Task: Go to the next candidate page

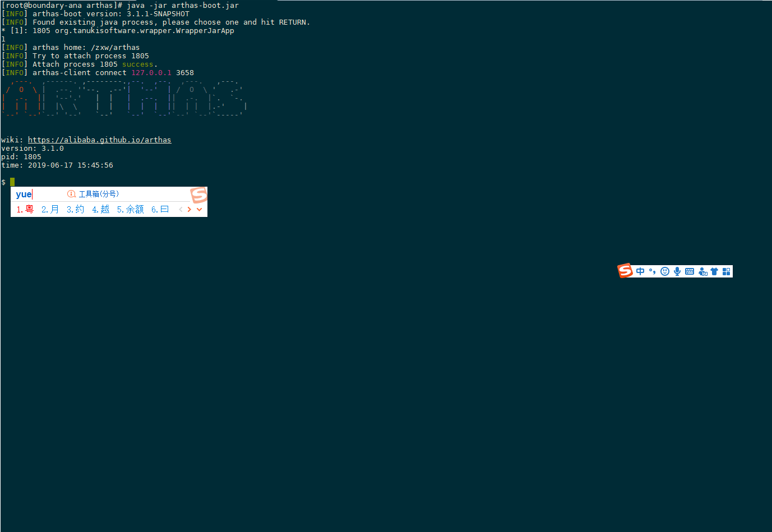Action: click(189, 210)
